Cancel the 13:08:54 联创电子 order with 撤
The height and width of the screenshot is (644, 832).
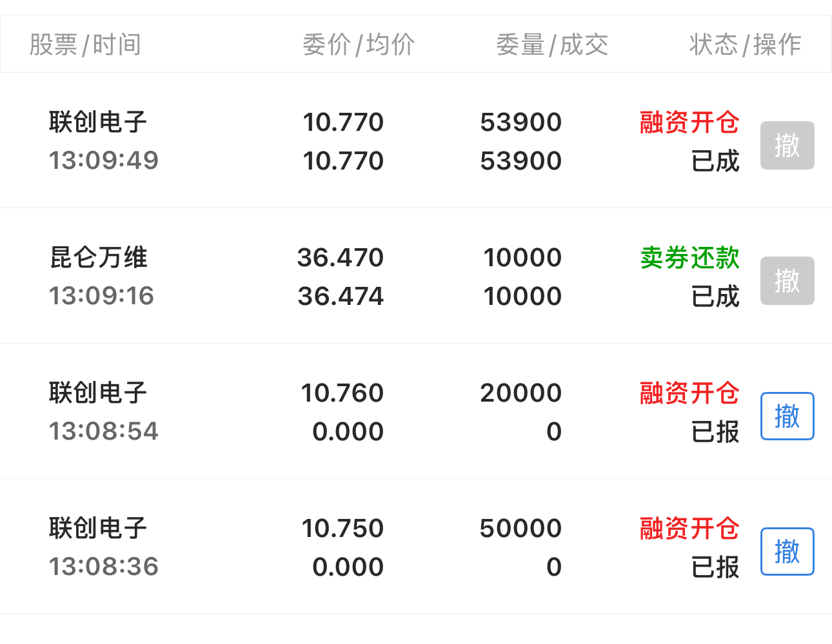point(787,416)
